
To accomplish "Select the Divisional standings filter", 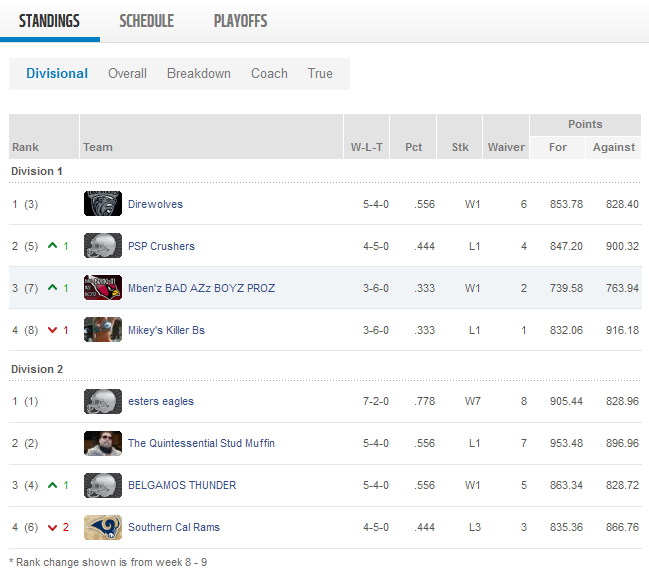I will coord(57,73).
